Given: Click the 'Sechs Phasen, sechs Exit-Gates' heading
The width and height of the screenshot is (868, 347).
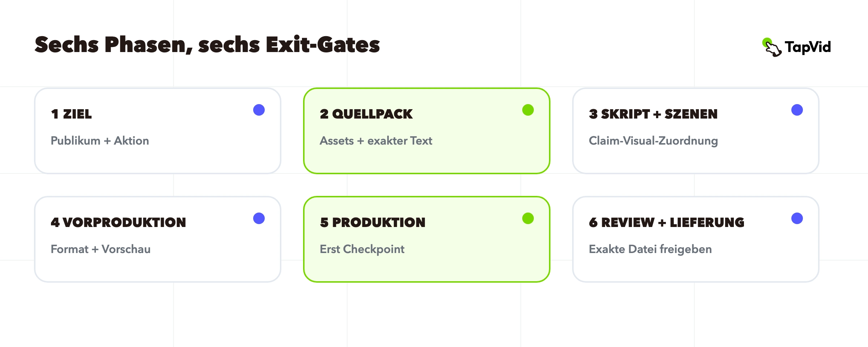Looking at the screenshot, I should [207, 45].
